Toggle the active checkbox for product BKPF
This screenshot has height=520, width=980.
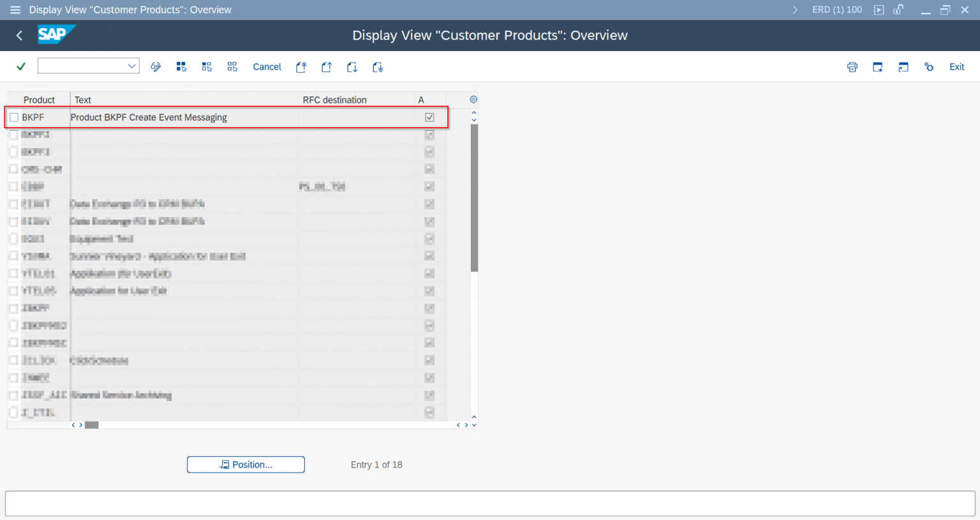pyautogui.click(x=429, y=117)
